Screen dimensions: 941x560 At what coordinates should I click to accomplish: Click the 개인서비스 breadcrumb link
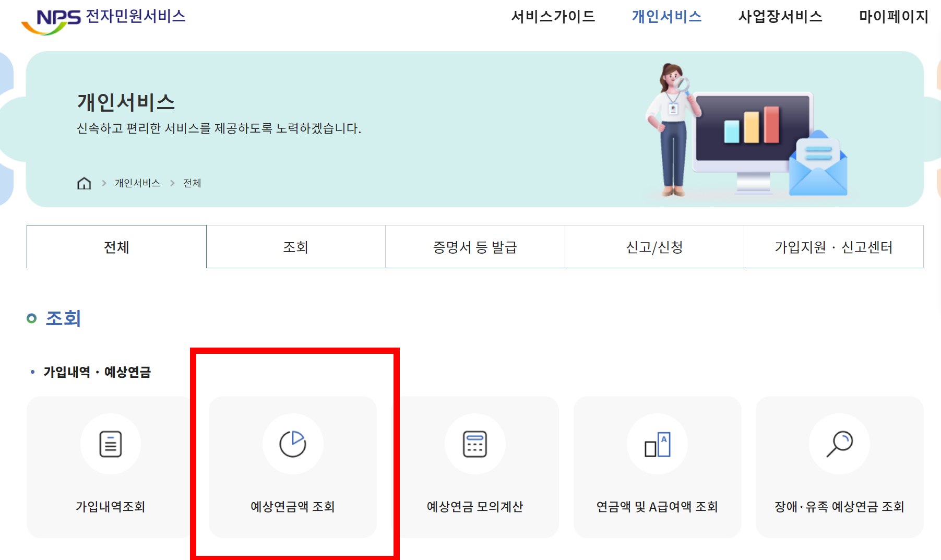coord(137,183)
